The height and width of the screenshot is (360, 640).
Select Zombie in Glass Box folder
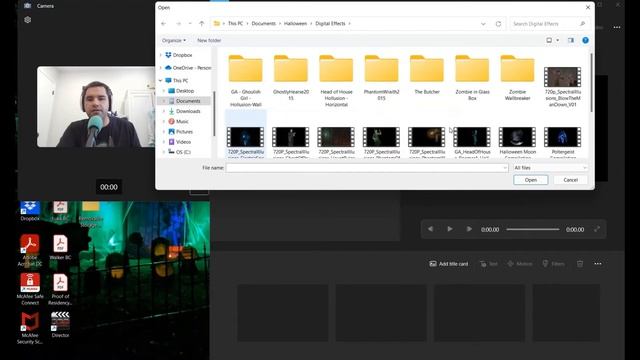472,78
